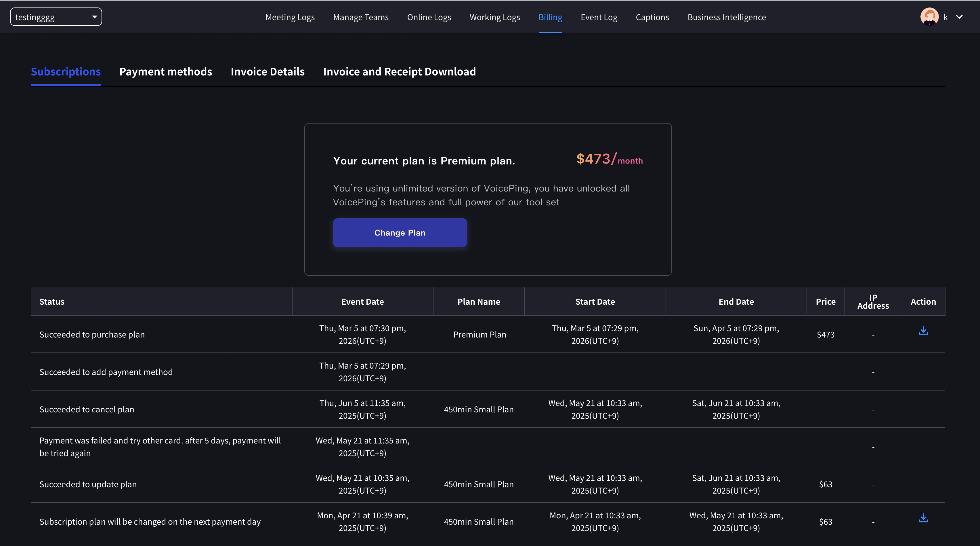
Task: Click the Change Plan button
Action: [400, 233]
